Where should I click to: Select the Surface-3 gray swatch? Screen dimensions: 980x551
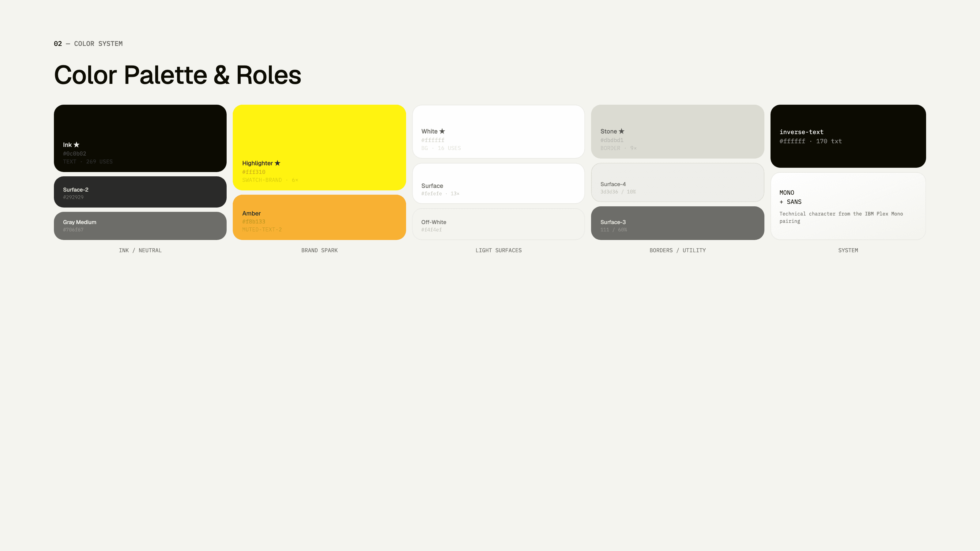(677, 223)
